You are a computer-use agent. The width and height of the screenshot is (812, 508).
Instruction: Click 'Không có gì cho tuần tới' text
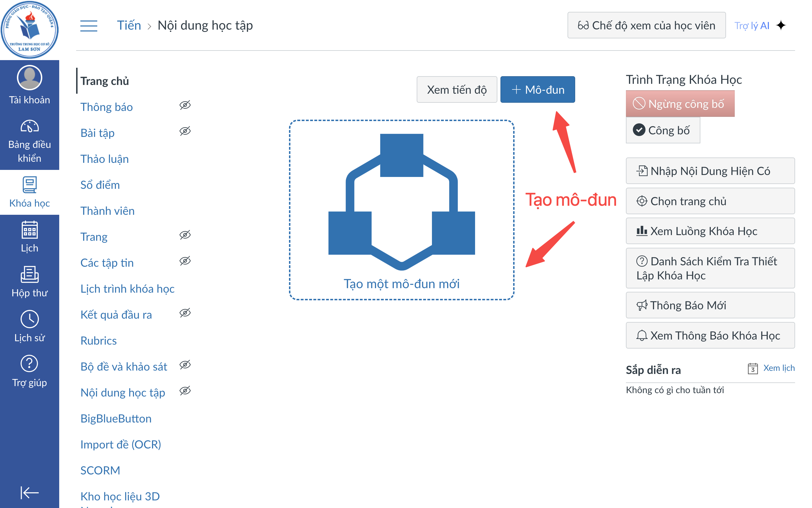[675, 390]
